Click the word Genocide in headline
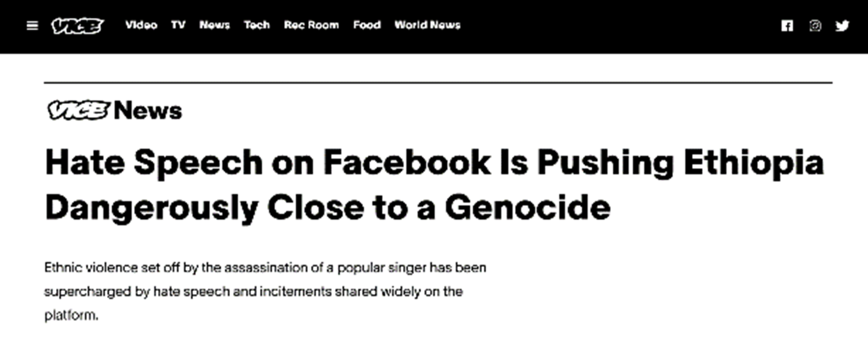This screenshot has height=340, width=868. pyautogui.click(x=528, y=207)
